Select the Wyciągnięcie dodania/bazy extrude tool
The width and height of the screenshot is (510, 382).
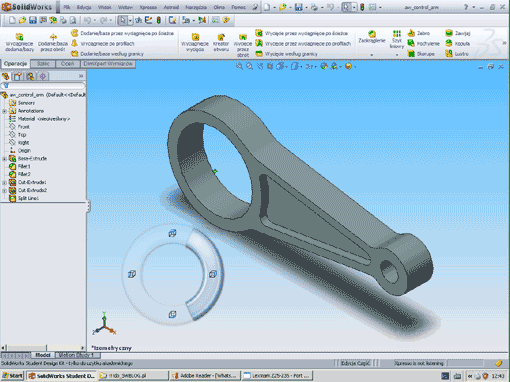19,42
